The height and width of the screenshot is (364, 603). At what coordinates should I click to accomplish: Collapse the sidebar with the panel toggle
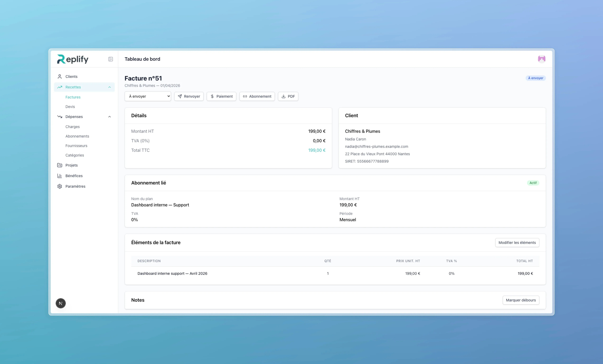point(110,59)
